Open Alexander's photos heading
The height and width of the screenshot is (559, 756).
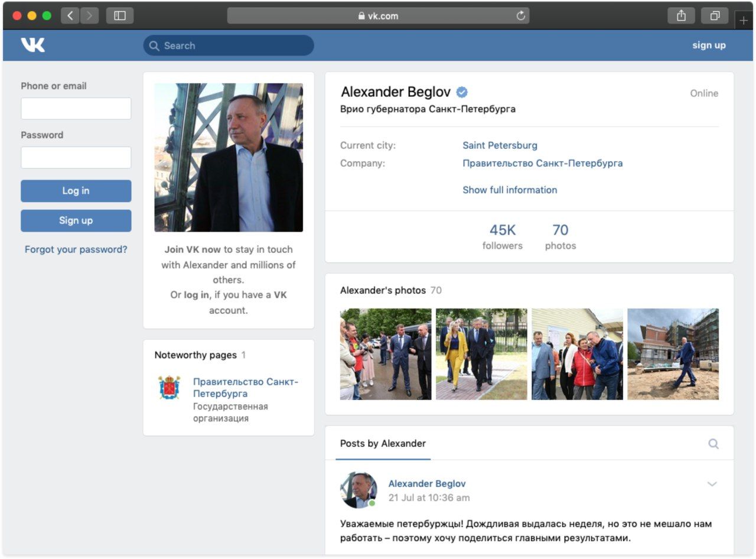[x=383, y=290]
